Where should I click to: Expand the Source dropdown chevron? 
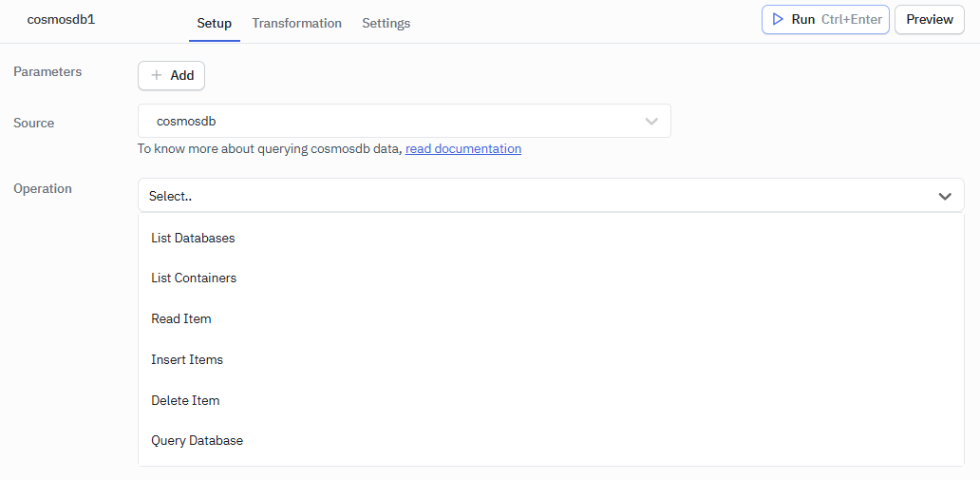click(651, 122)
